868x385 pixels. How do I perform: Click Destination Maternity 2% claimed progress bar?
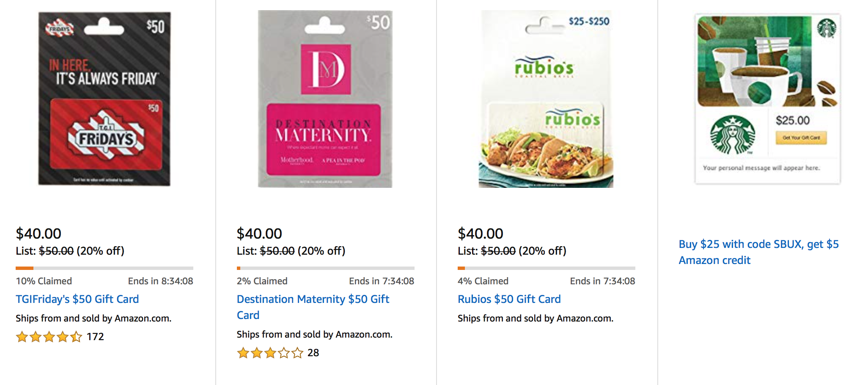(325, 268)
